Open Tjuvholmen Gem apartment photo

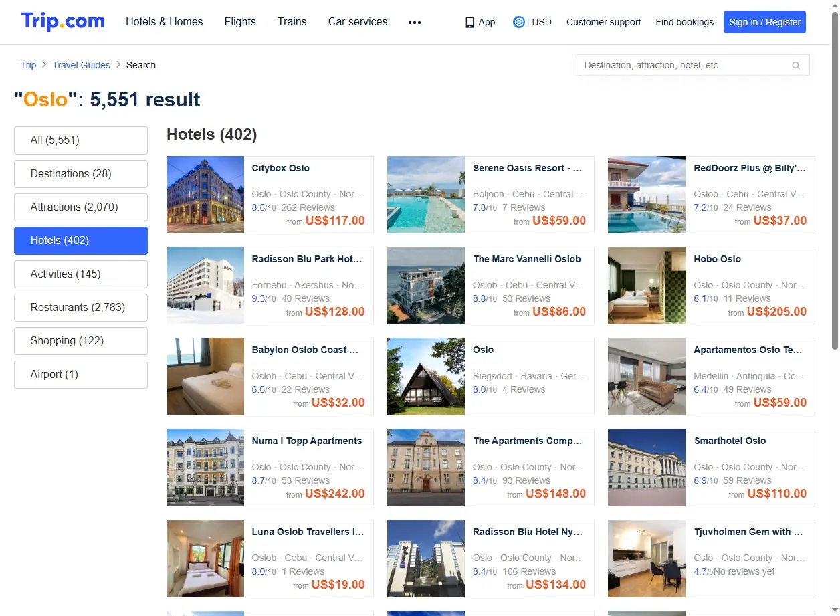[x=647, y=558]
